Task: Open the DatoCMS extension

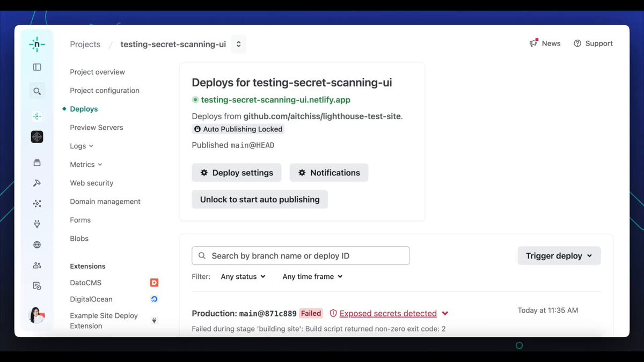Action: (86, 283)
